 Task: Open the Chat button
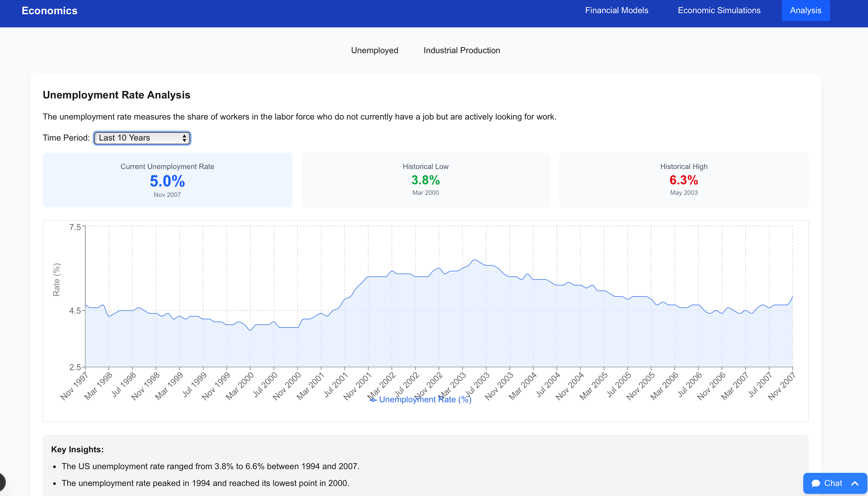832,483
